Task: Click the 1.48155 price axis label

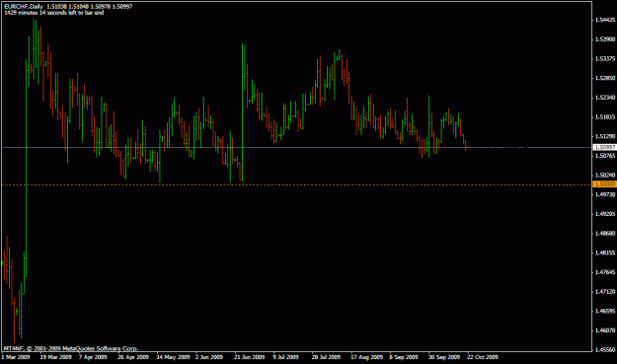Action: pos(605,254)
